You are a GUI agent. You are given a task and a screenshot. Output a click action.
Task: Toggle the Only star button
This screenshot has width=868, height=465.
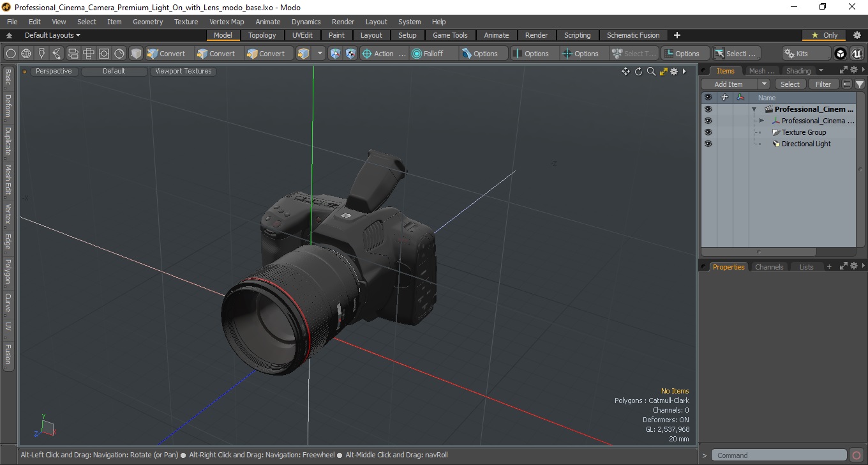(824, 35)
